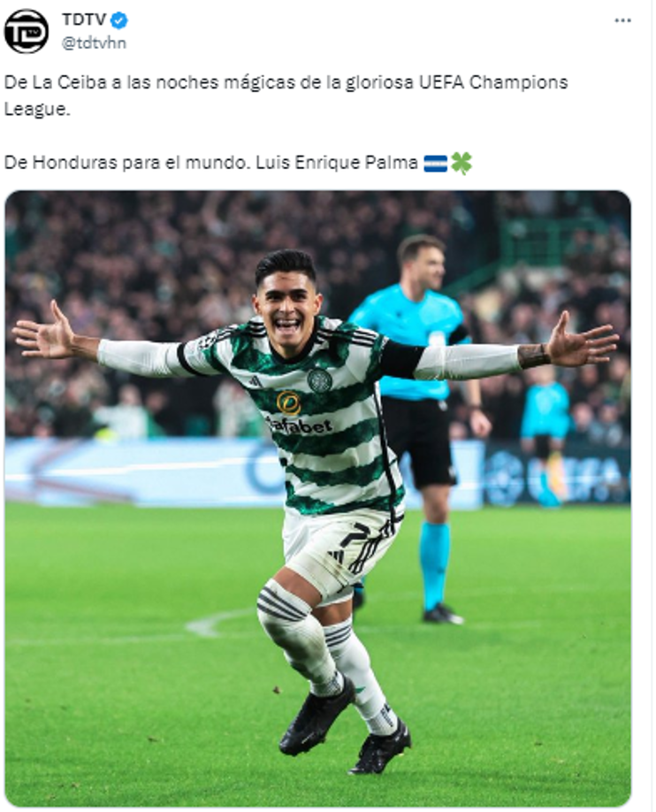Click the word 'League.' in the tweet

click(x=36, y=110)
